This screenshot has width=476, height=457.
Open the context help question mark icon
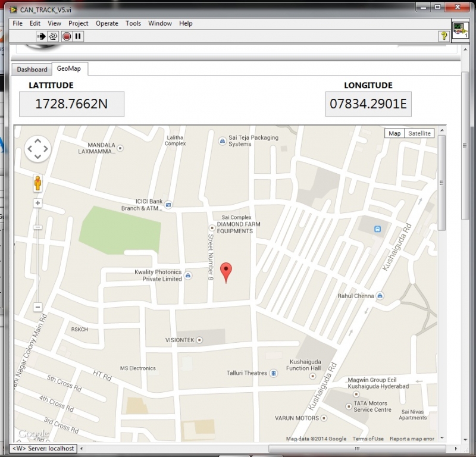tap(443, 36)
